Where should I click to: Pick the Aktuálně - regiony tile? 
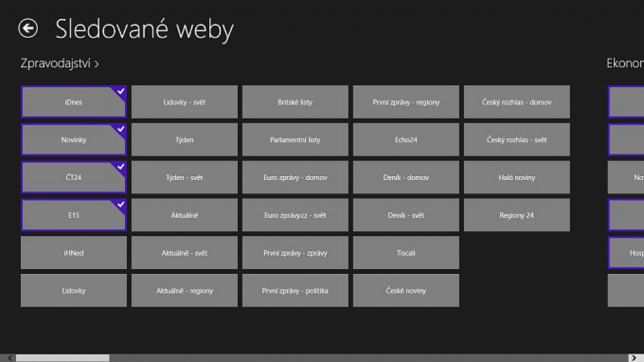coord(184,290)
